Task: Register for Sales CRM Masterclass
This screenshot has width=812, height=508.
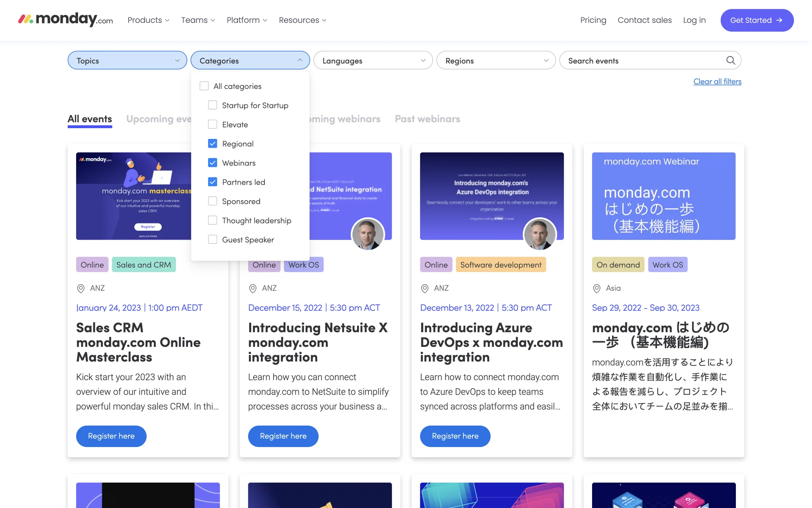Action: 111,436
